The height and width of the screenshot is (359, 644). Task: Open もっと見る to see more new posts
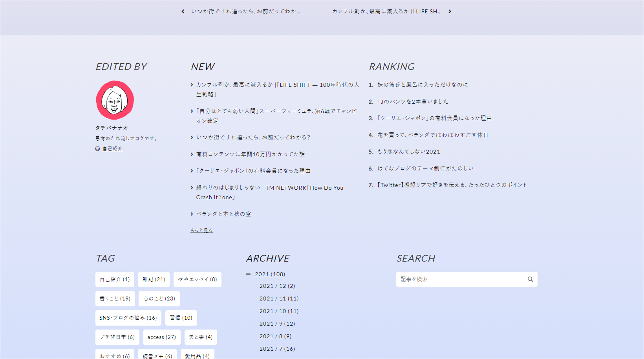(201, 230)
